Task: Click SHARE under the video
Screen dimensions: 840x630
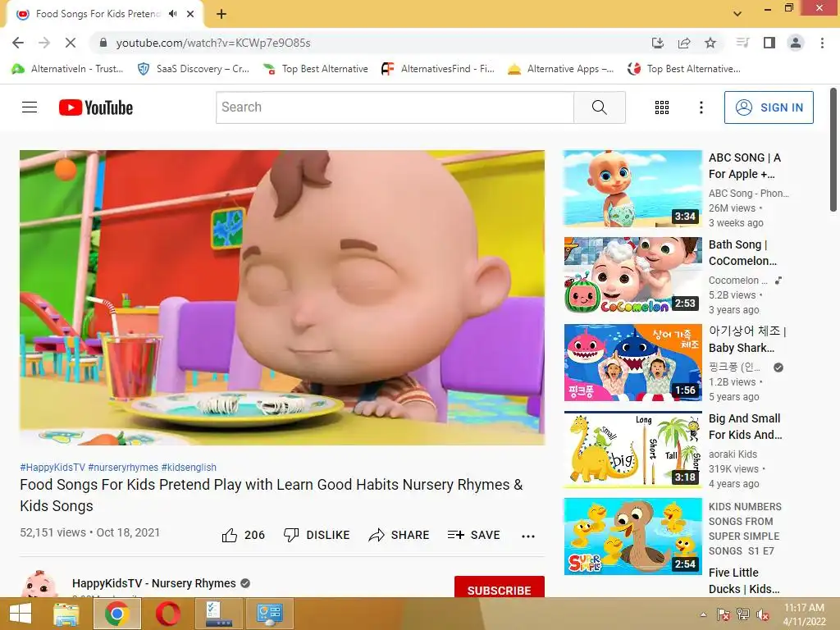Action: pyautogui.click(x=399, y=535)
